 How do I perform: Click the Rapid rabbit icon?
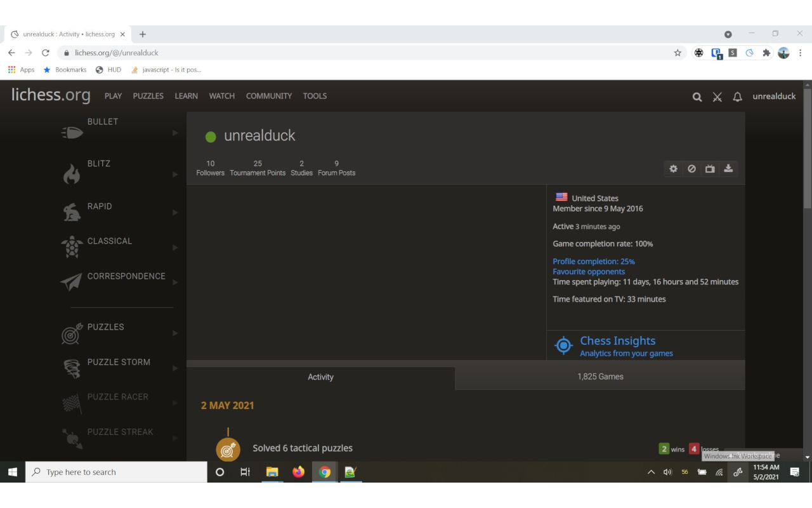click(72, 211)
